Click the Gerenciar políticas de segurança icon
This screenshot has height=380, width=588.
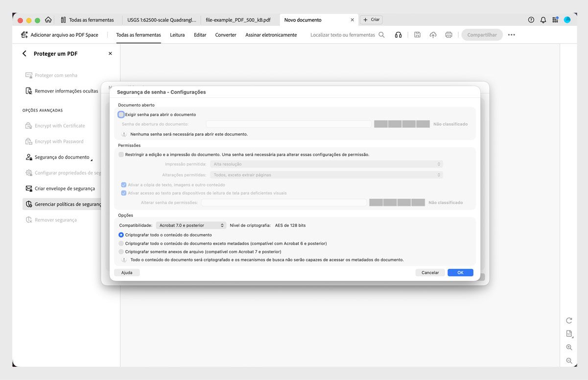tap(29, 204)
